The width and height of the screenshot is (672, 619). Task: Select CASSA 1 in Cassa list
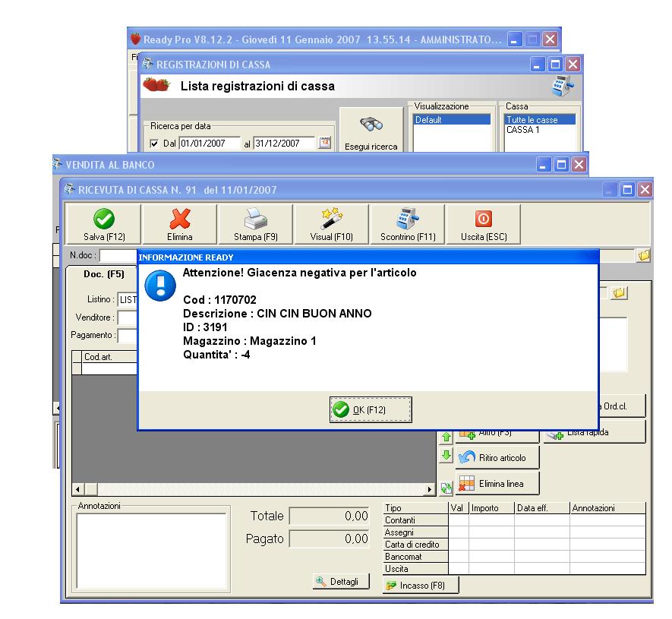click(x=540, y=129)
